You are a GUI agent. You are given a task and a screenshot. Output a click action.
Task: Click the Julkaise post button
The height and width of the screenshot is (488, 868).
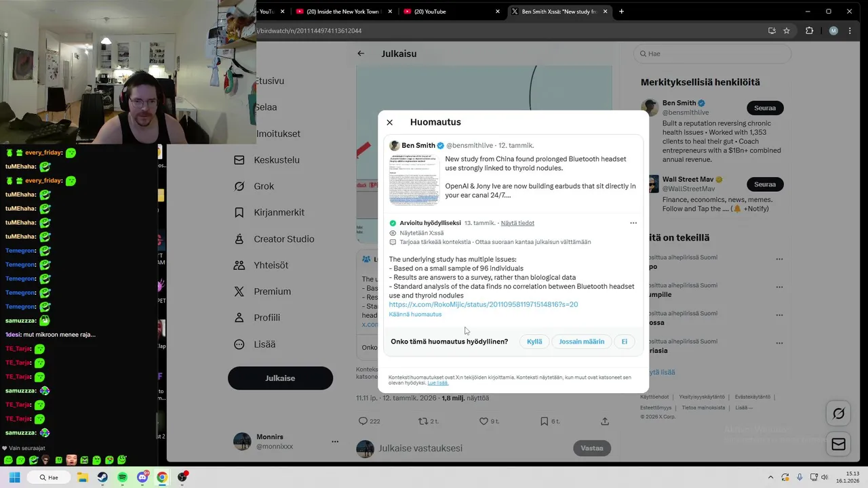click(x=280, y=378)
